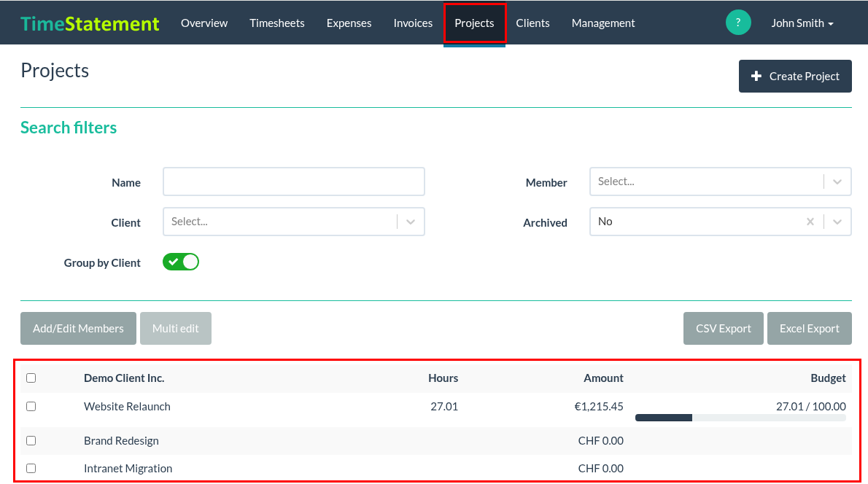This screenshot has height=484, width=868.
Task: Click the Hours column header
Action: click(443, 378)
